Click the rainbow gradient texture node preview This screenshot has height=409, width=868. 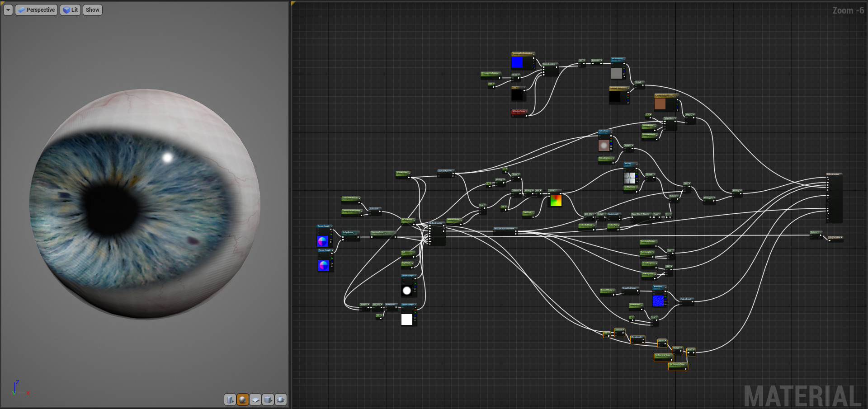556,200
